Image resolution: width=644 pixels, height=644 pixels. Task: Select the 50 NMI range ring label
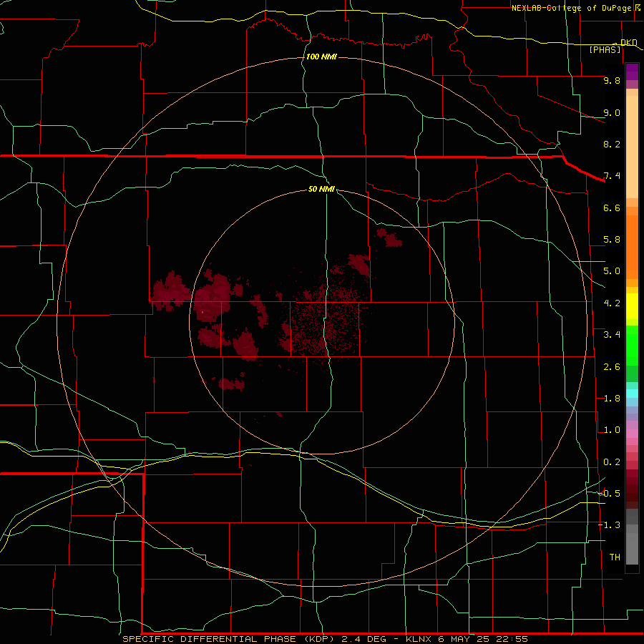pyautogui.click(x=321, y=189)
